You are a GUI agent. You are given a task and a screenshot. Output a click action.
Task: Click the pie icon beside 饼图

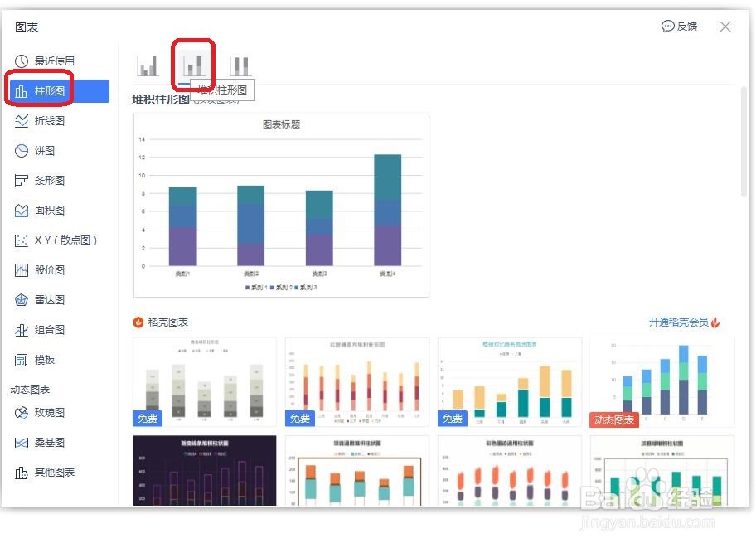pyautogui.click(x=22, y=151)
